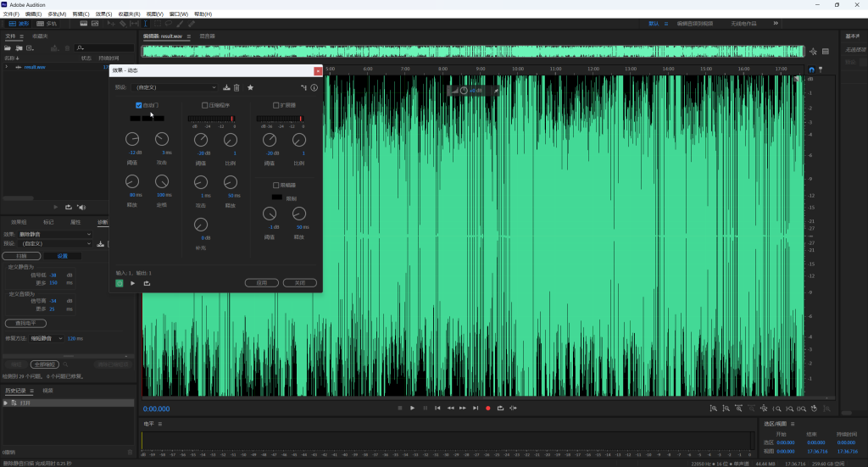Viewport: 868px width, 467px height.
Task: Open the Dynamics effect info icon
Action: tap(314, 87)
